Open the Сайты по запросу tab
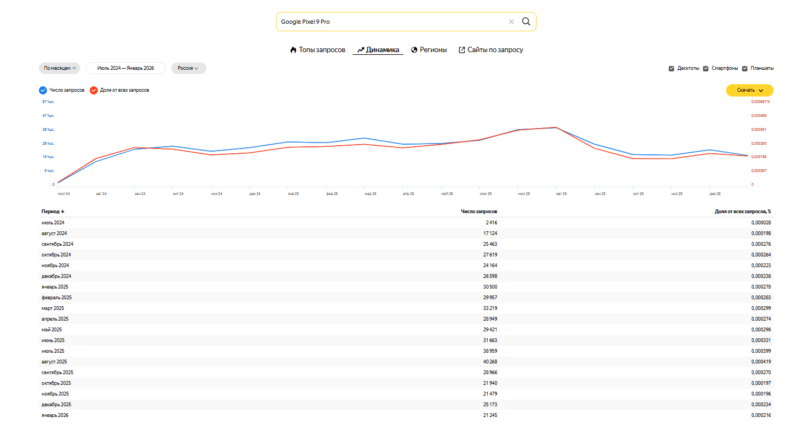 (491, 50)
